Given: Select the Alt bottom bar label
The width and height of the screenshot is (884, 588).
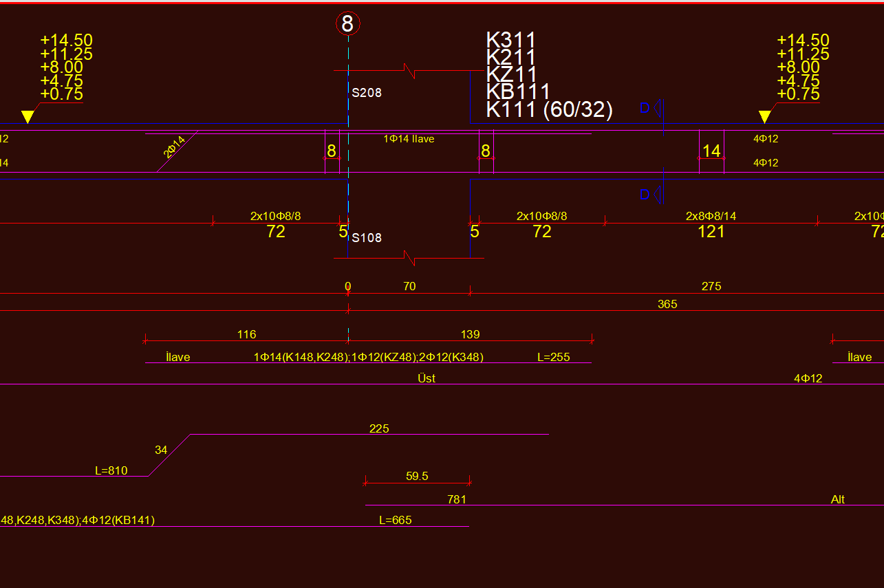Looking at the screenshot, I should pos(838,499).
